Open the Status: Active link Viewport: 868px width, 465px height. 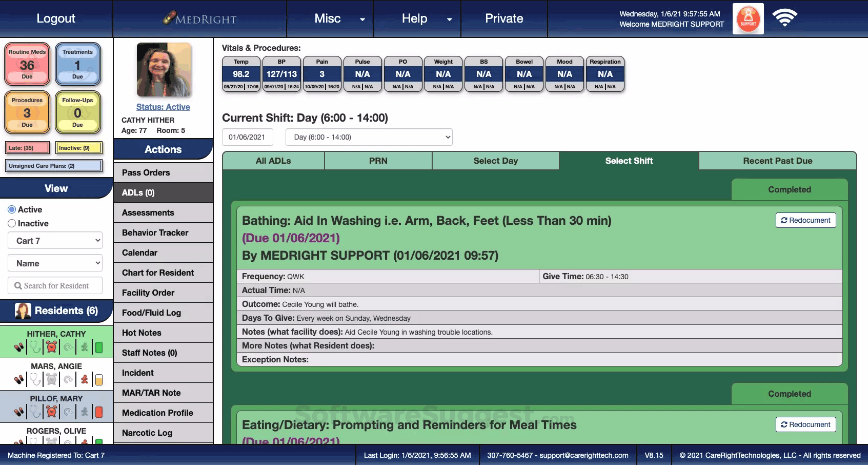pos(163,107)
